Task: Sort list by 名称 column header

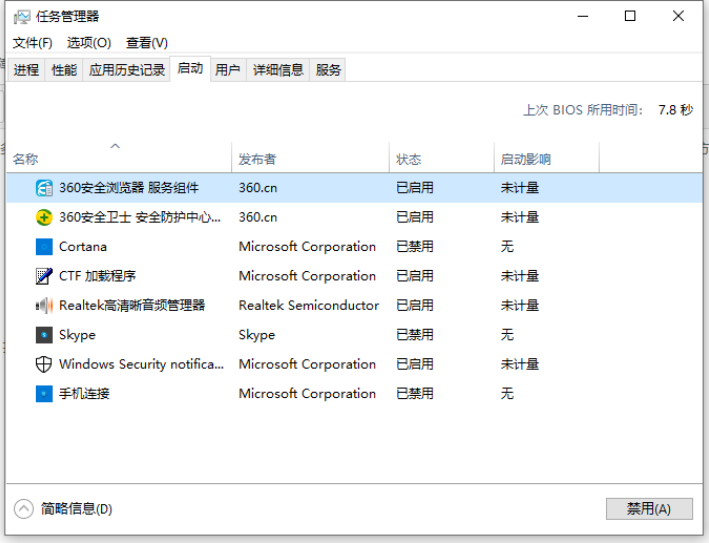Action: [26, 159]
